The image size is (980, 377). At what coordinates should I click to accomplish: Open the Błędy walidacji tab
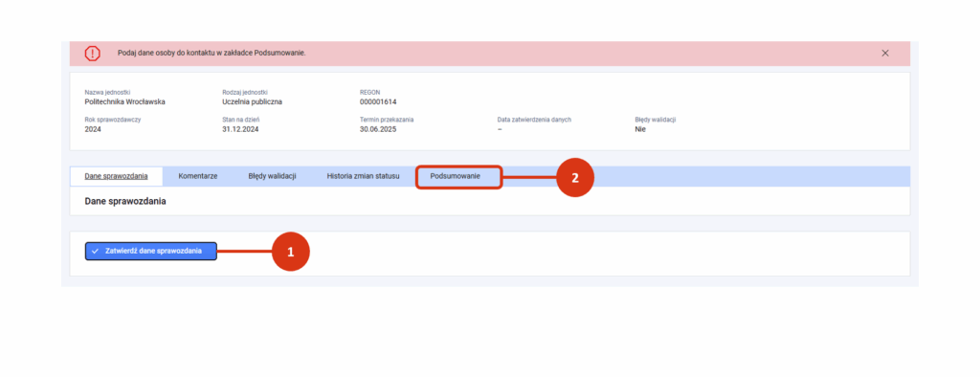pyautogui.click(x=272, y=176)
